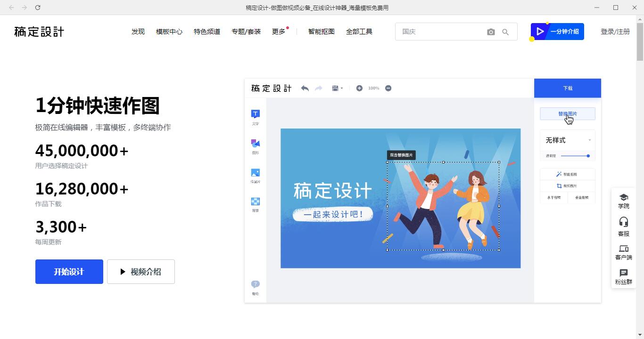Open the 传图片 upload image tool
Viewport: 644px width, 339px height.
coord(255,176)
